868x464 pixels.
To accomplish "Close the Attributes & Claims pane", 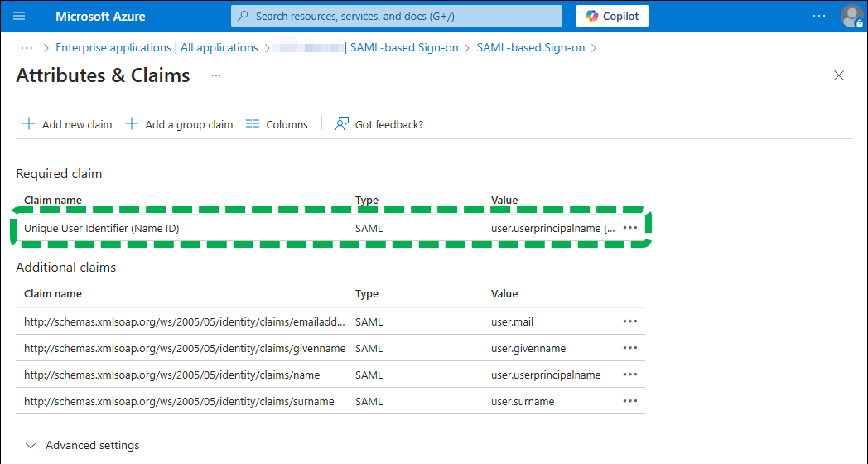I will (x=839, y=75).
